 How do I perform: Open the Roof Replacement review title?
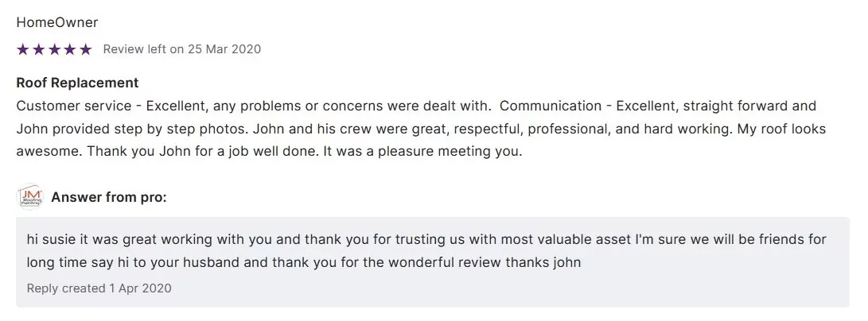(x=77, y=83)
